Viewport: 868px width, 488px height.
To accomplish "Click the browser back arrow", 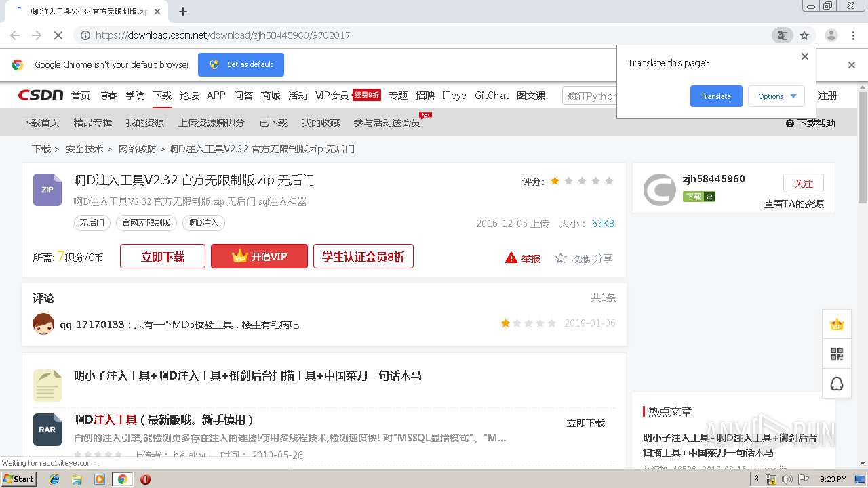I will click(x=15, y=35).
